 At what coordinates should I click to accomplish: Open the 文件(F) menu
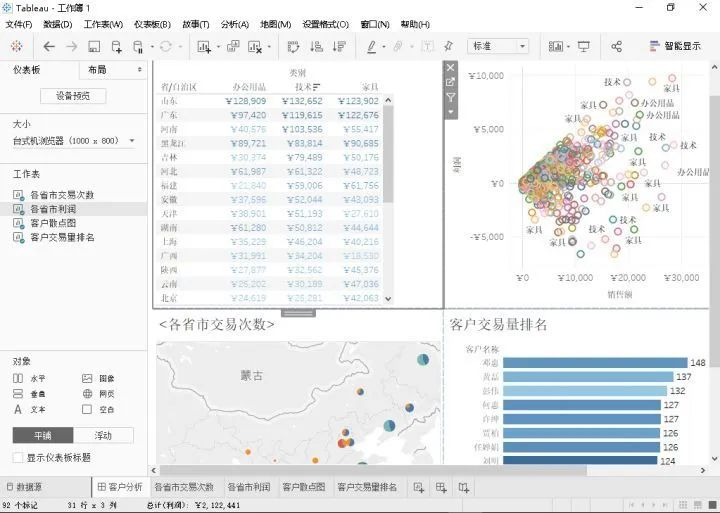(19, 24)
